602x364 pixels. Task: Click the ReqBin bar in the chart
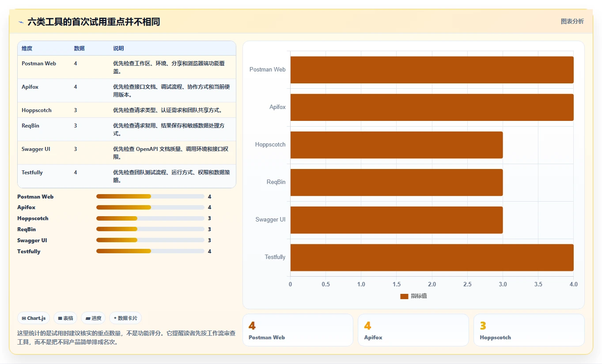coord(396,182)
